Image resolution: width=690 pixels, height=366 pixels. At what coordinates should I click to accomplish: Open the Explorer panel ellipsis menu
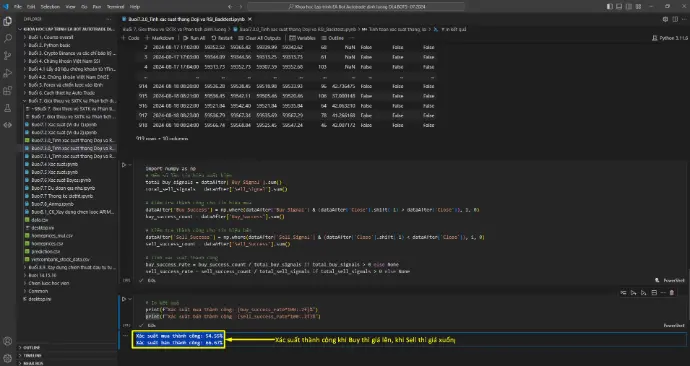pos(108,19)
